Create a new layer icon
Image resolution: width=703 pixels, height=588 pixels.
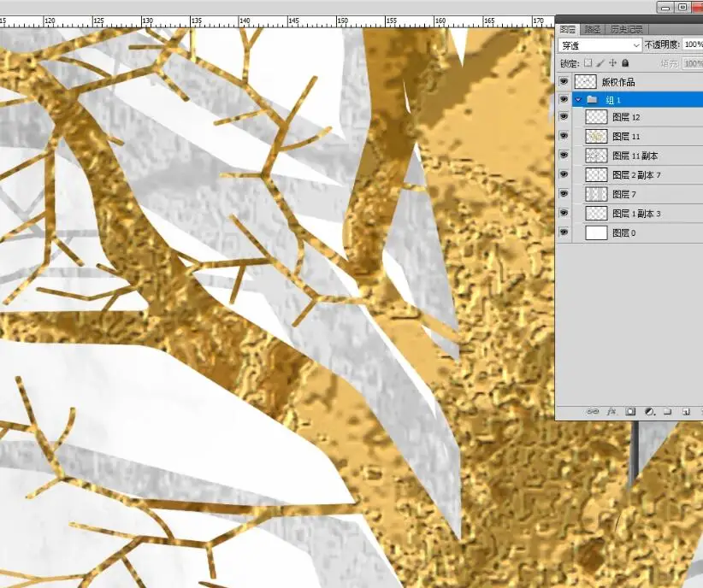(x=686, y=411)
